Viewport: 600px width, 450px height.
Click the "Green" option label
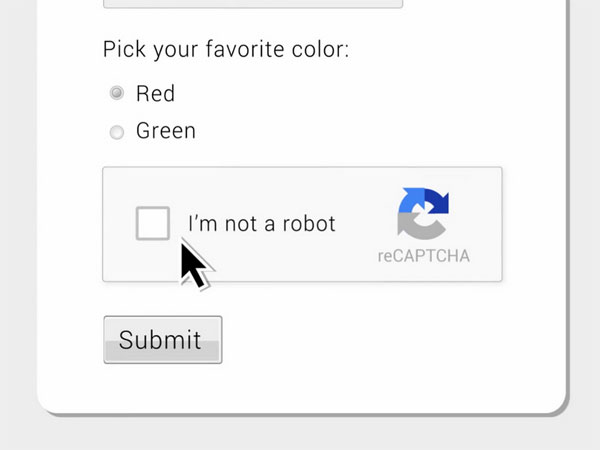pyautogui.click(x=166, y=131)
